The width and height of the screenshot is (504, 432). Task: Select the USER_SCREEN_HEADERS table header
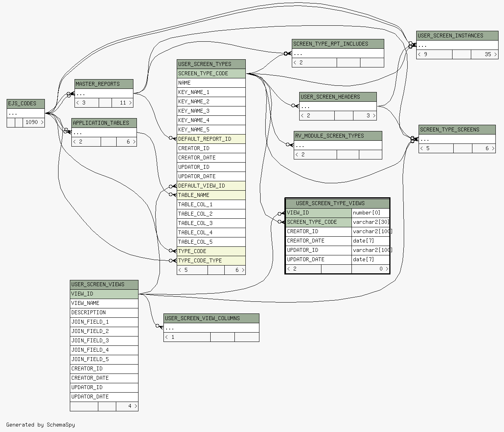pos(338,97)
